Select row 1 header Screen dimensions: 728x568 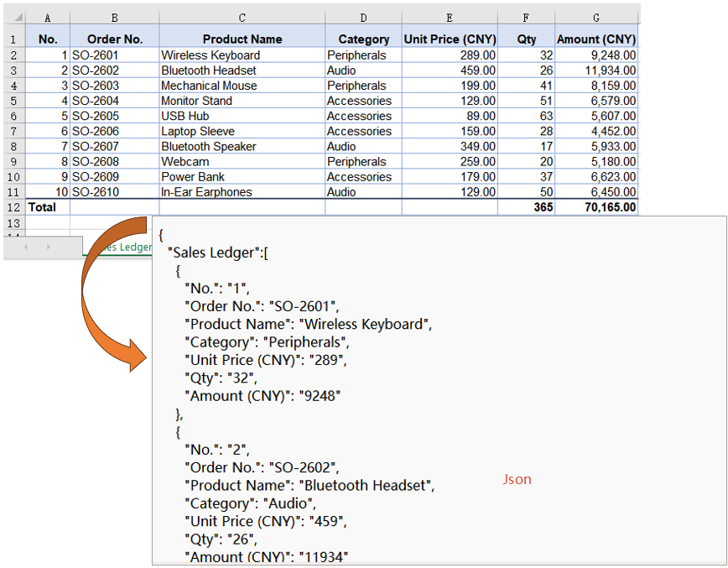point(13,39)
